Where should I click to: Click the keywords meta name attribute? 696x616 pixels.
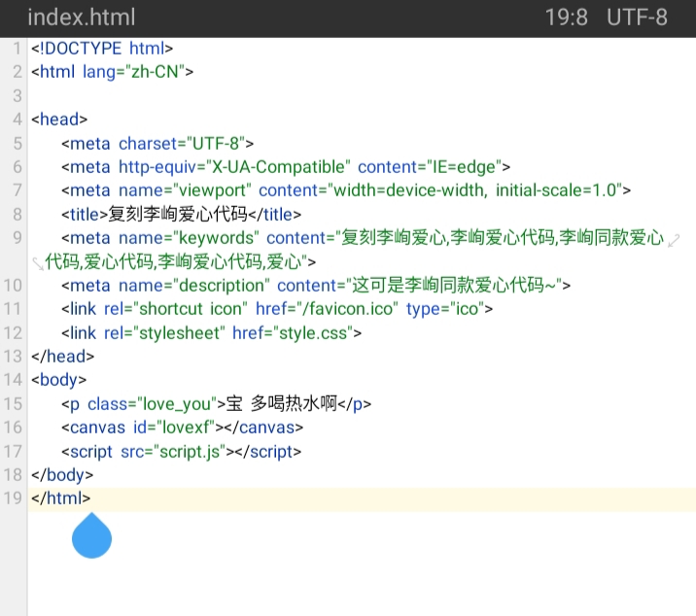tap(189, 238)
